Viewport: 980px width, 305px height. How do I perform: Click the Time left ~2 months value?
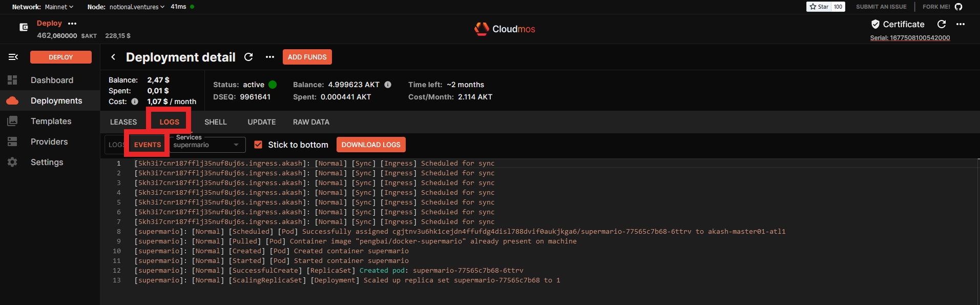[x=465, y=85]
